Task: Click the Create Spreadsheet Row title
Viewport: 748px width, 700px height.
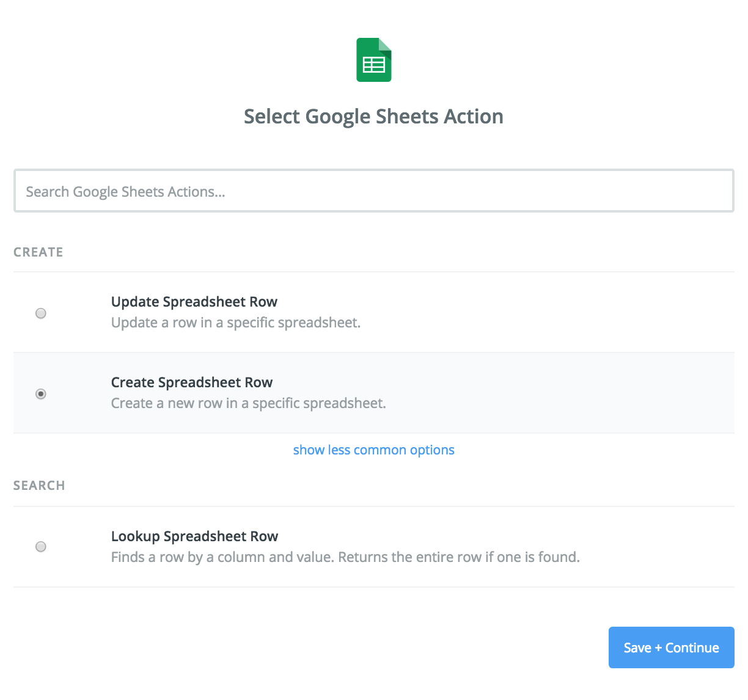Action: 192,382
